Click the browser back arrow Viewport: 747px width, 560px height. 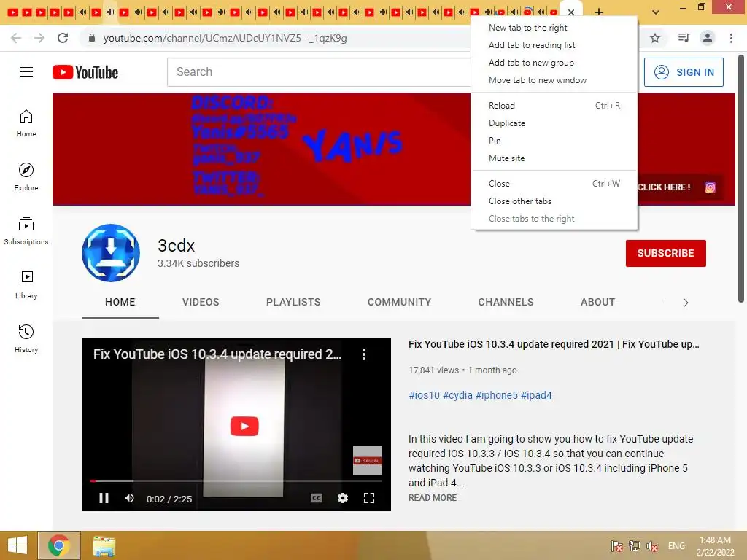[x=16, y=38]
